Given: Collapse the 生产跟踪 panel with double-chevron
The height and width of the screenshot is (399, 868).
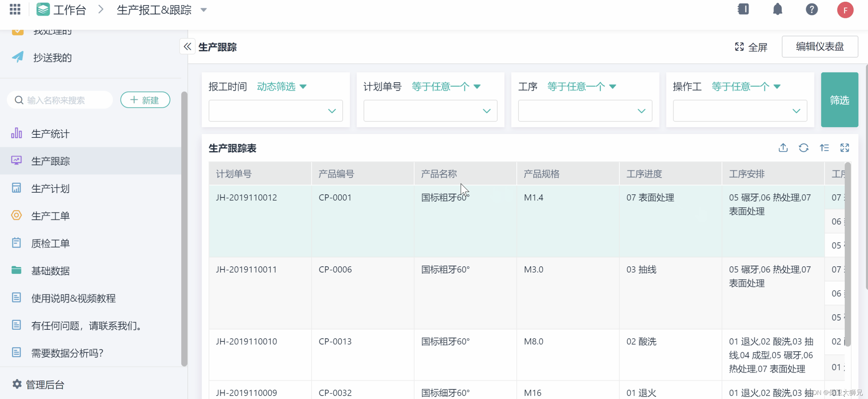Looking at the screenshot, I should pyautogui.click(x=187, y=46).
